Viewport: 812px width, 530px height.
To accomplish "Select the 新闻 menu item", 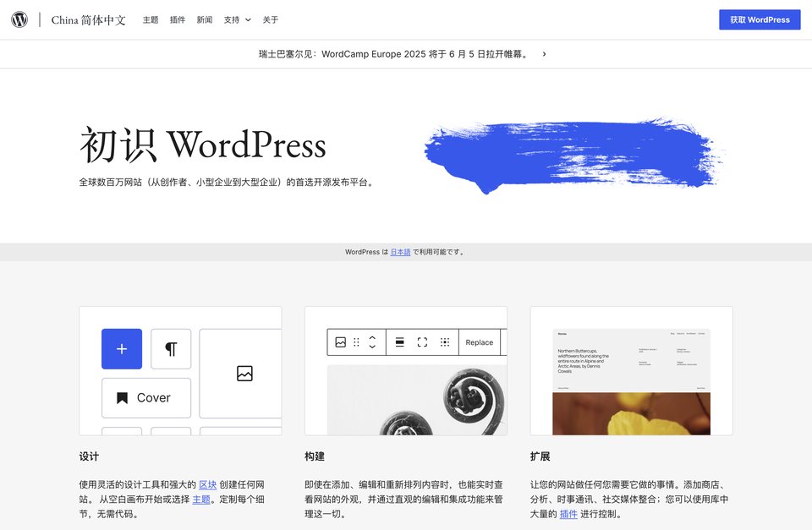I will (205, 19).
